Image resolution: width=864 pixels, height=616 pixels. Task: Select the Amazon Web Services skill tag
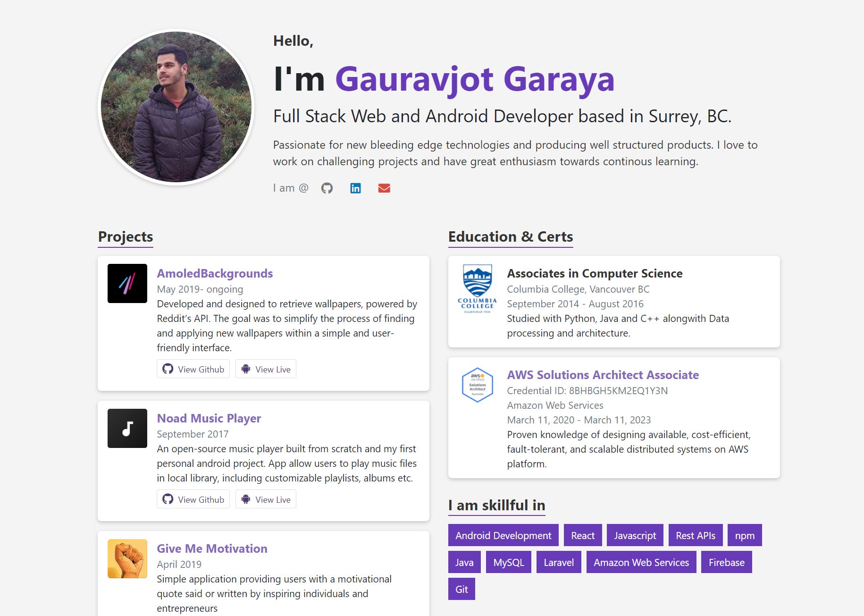tap(641, 562)
